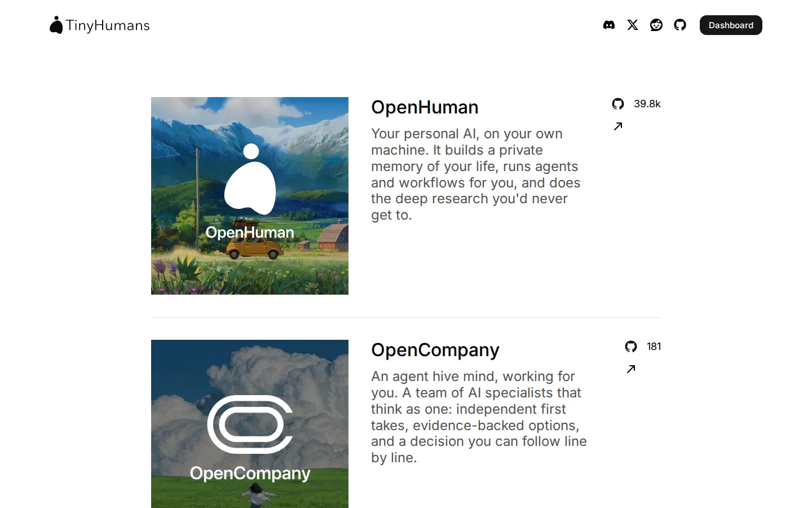Screen dimensions: 812x508
Task: Click the Dashboard button
Action: pos(731,25)
